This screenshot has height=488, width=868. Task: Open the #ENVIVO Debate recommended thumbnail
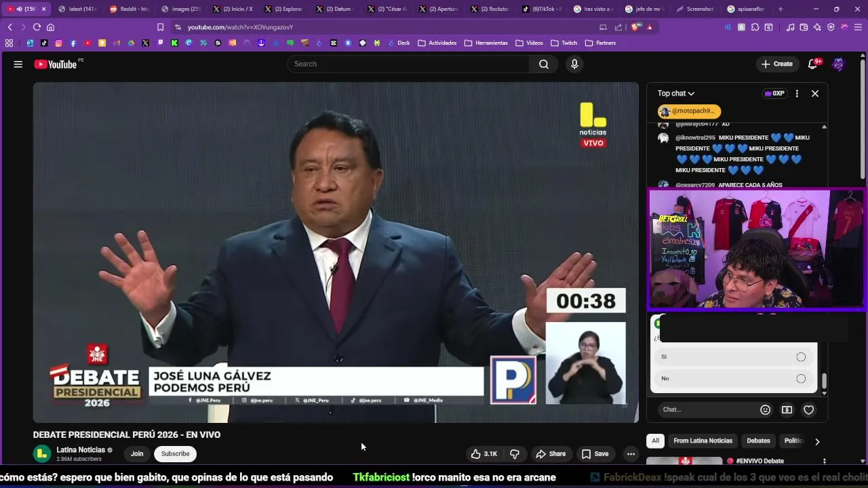coord(684,461)
